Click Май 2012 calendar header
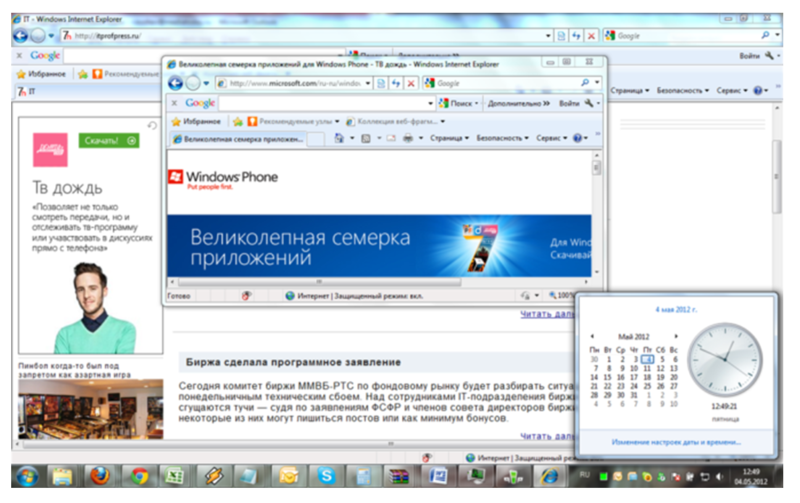This screenshot has height=503, width=800. point(634,337)
